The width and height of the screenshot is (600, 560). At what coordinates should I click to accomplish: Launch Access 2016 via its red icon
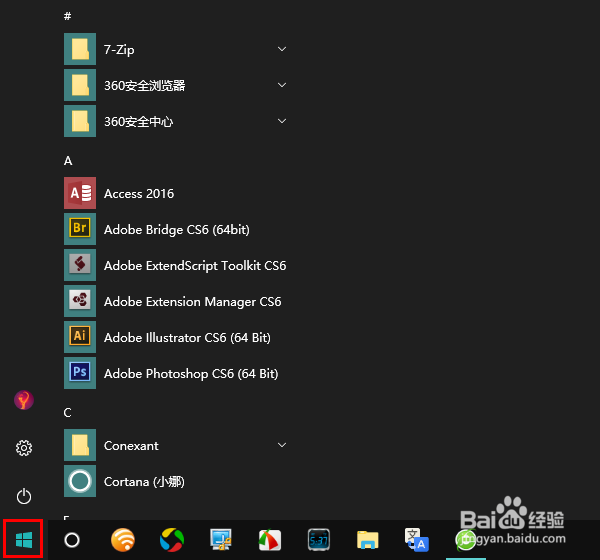80,193
